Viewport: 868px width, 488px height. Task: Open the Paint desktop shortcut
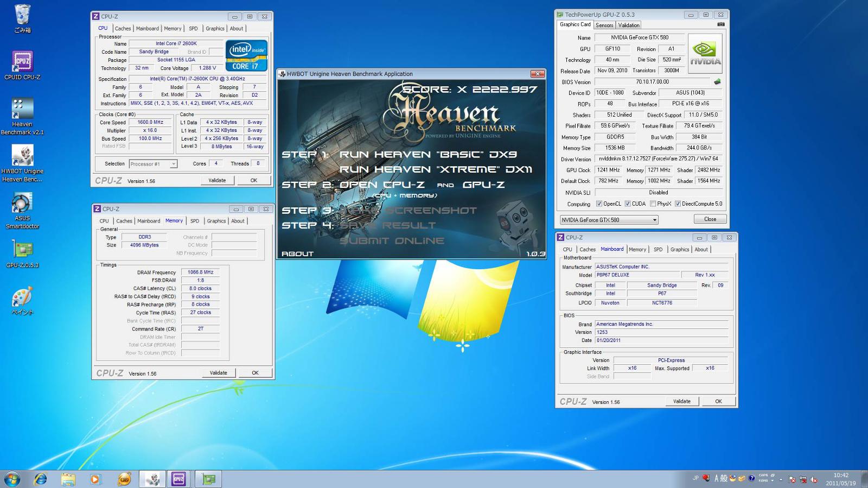click(x=22, y=301)
